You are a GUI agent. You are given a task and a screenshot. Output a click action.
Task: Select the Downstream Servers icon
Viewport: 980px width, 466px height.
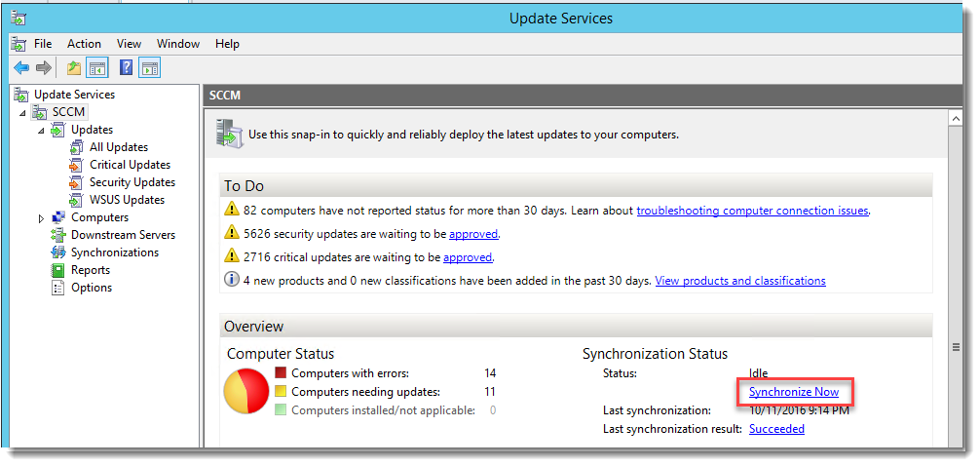click(x=58, y=235)
